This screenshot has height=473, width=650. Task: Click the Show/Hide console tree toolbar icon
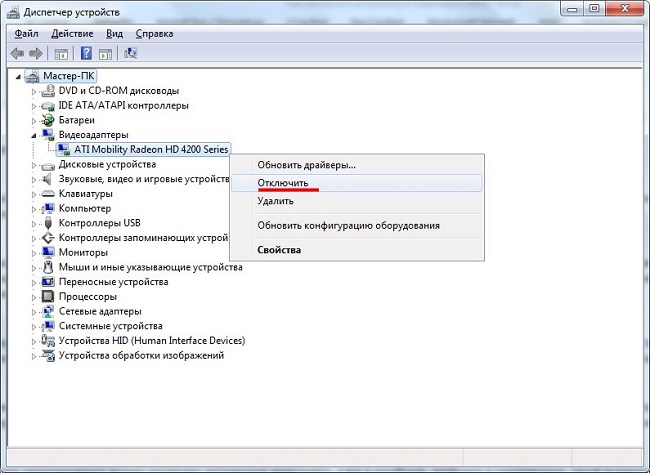pyautogui.click(x=61, y=53)
